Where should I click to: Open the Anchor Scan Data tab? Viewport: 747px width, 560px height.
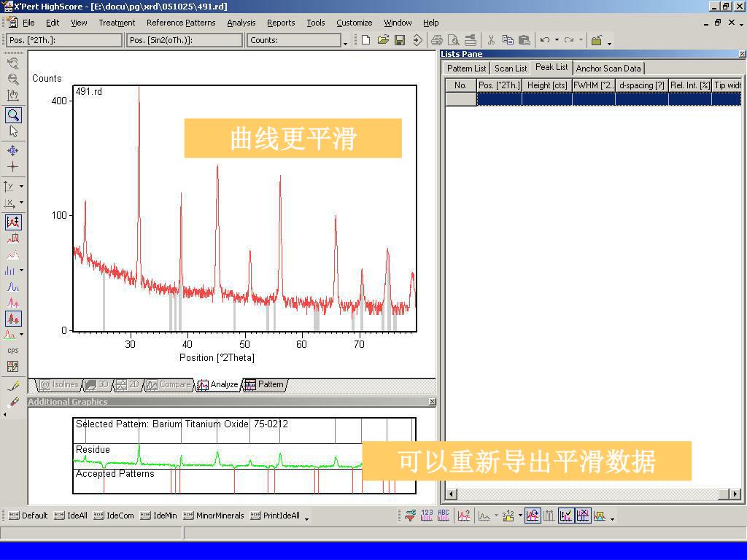(608, 69)
